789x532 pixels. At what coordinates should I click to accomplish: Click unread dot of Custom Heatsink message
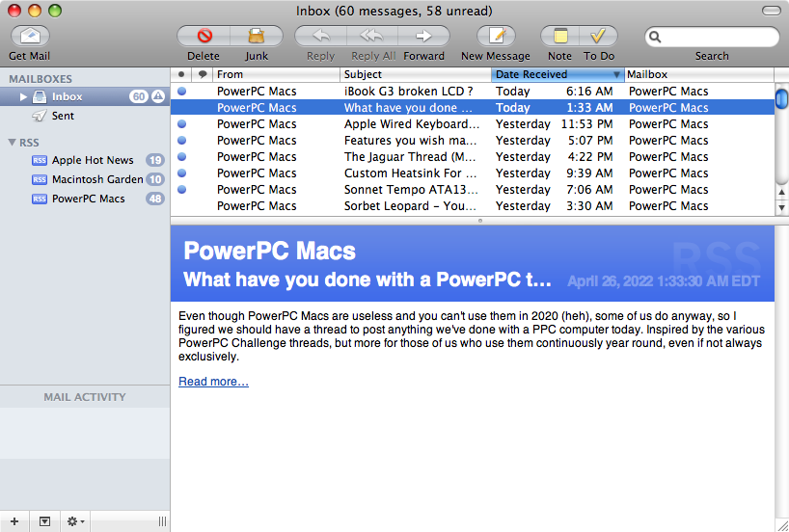(181, 173)
